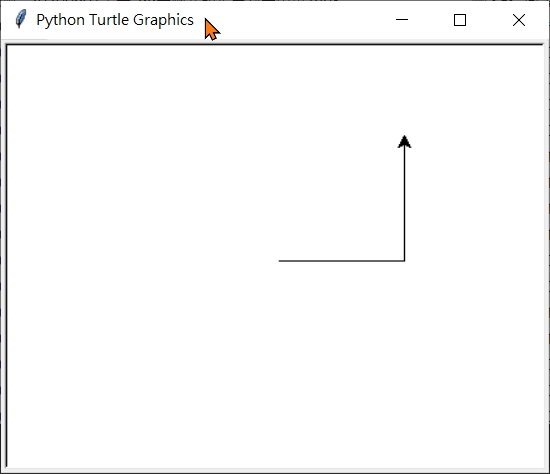Viewport: 550px width, 474px height.
Task: Click the turtle arrowhead cursor on the canvas
Action: (x=404, y=142)
